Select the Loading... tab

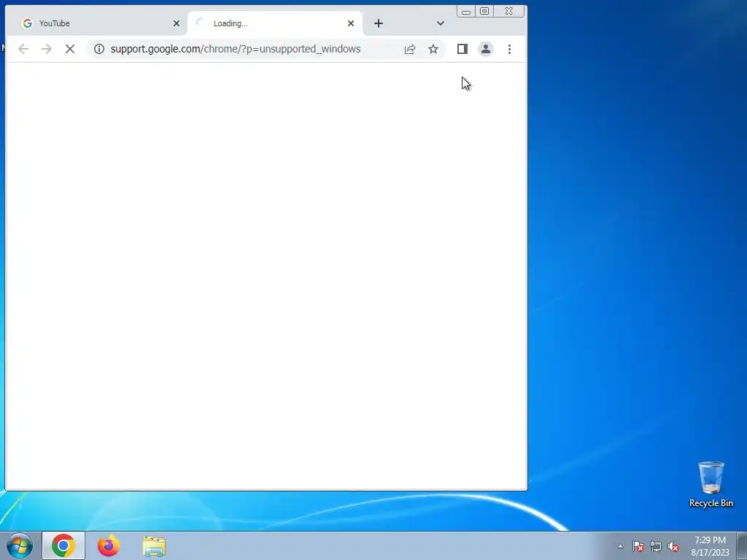click(x=275, y=23)
